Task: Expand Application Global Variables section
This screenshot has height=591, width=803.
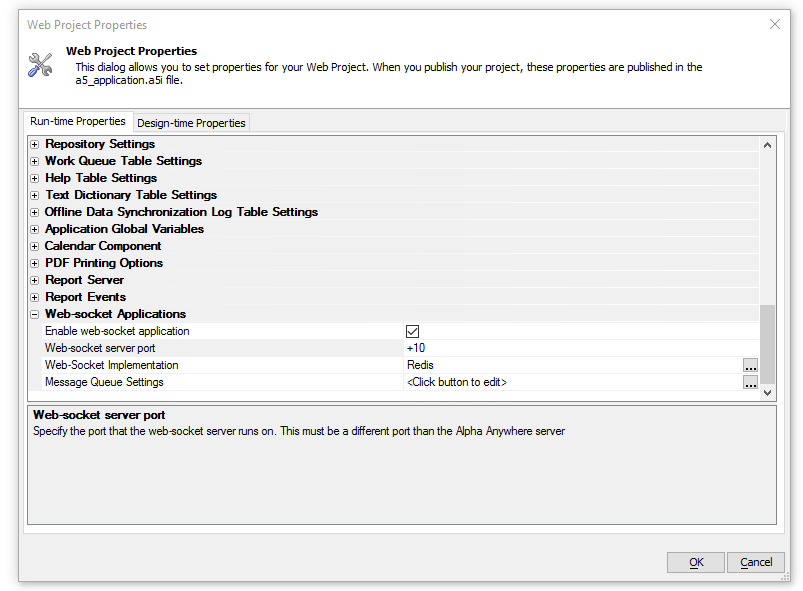Action: [34, 229]
